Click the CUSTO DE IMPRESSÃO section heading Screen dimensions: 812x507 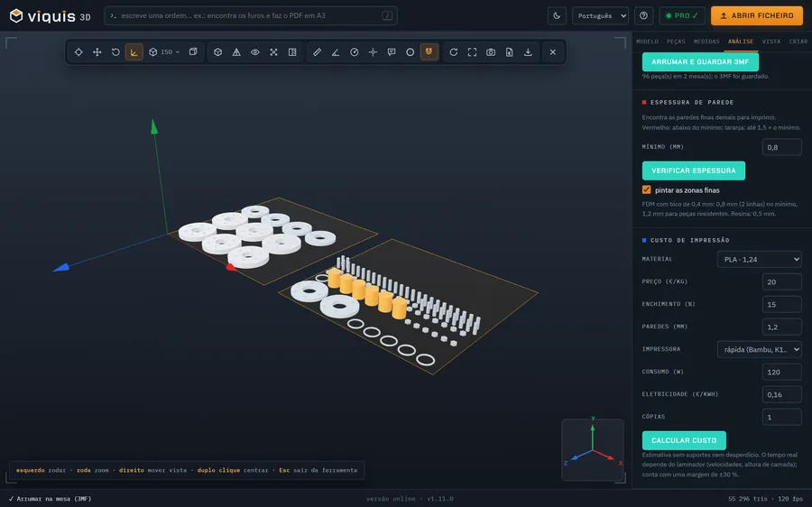point(690,240)
